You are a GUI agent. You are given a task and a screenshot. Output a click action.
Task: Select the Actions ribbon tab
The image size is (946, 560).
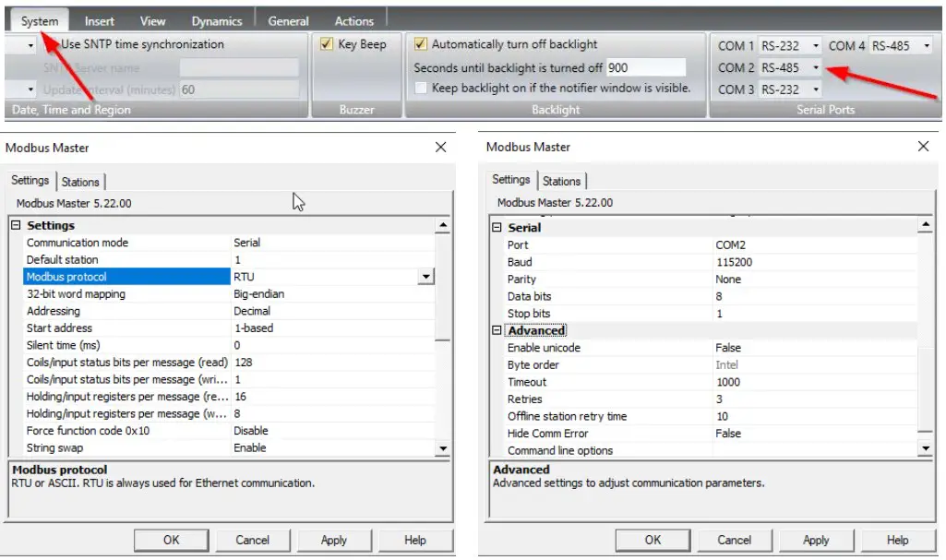point(353,18)
